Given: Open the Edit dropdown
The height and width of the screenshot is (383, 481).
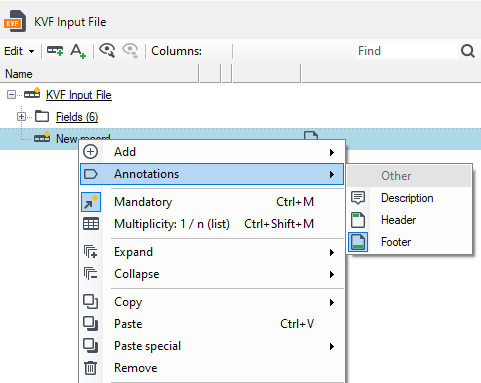Looking at the screenshot, I should 19,51.
